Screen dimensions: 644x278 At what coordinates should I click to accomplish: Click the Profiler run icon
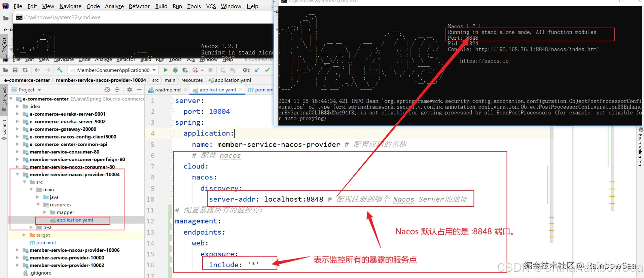pyautogui.click(x=195, y=70)
